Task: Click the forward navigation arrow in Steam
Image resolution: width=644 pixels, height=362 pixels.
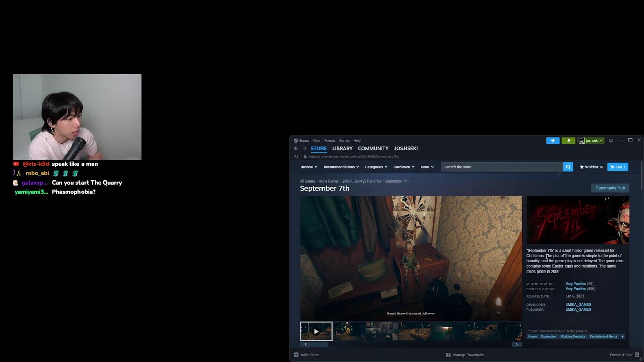Action: 305,148
